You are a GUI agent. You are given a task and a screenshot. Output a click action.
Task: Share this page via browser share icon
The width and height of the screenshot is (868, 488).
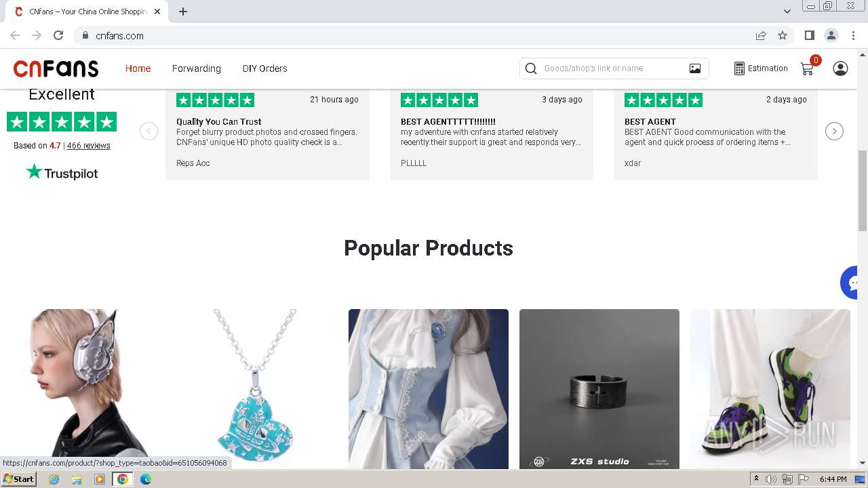[x=761, y=35]
